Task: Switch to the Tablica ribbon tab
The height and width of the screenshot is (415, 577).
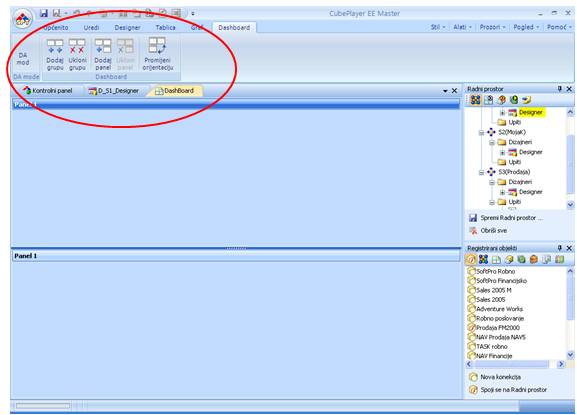Action: point(165,28)
